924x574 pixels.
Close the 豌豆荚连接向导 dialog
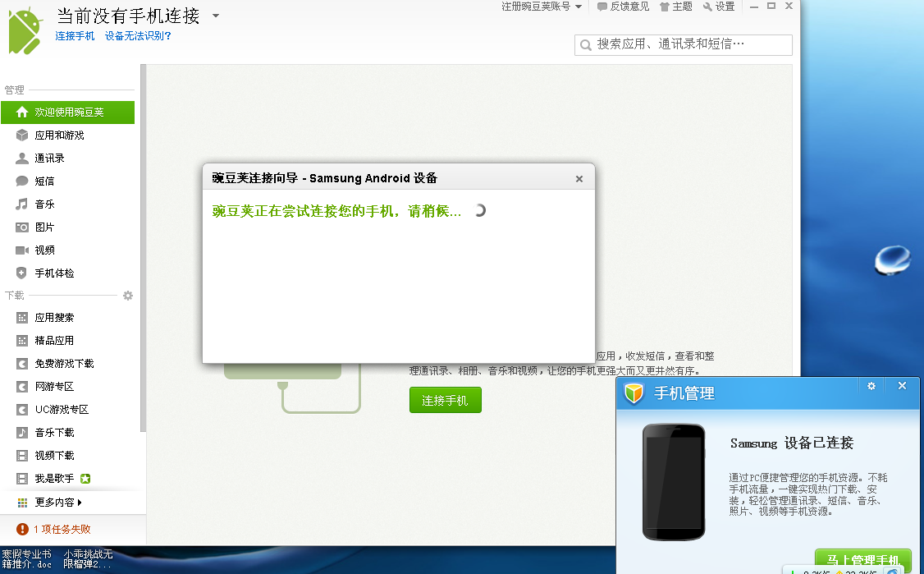[579, 179]
